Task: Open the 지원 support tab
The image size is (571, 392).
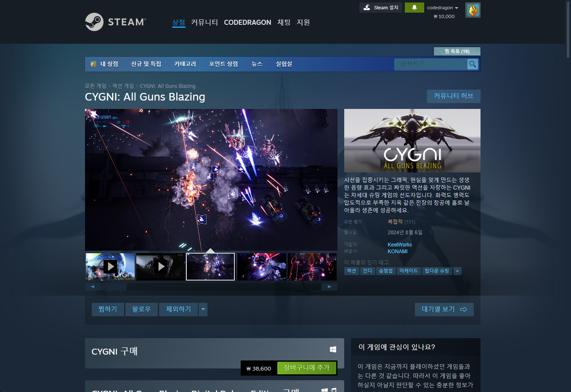Action: pyautogui.click(x=303, y=22)
